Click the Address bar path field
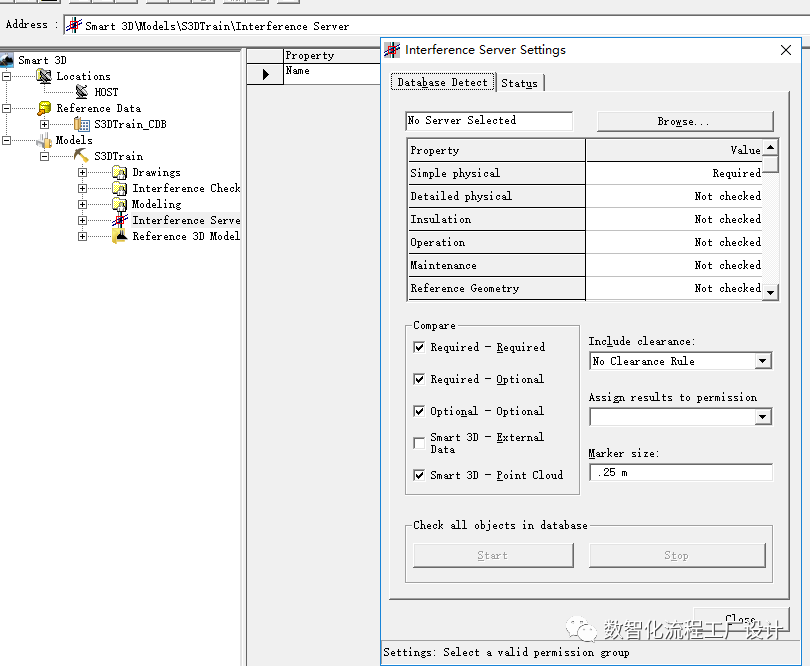Screen dimensions: 810x666 [x=437, y=25]
